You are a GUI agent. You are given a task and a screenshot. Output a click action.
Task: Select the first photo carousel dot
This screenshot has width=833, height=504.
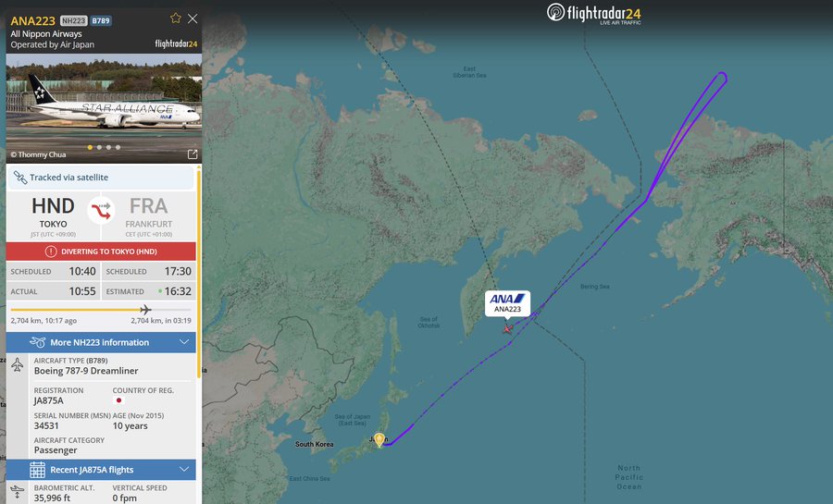coord(90,147)
